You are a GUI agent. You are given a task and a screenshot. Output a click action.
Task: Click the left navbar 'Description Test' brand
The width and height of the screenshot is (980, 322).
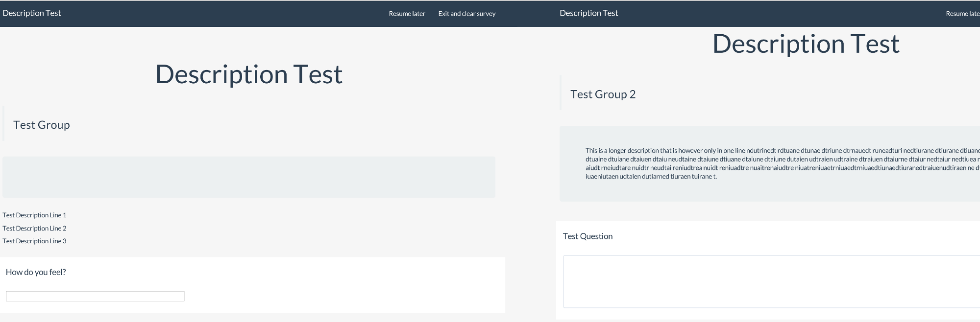pos(32,13)
